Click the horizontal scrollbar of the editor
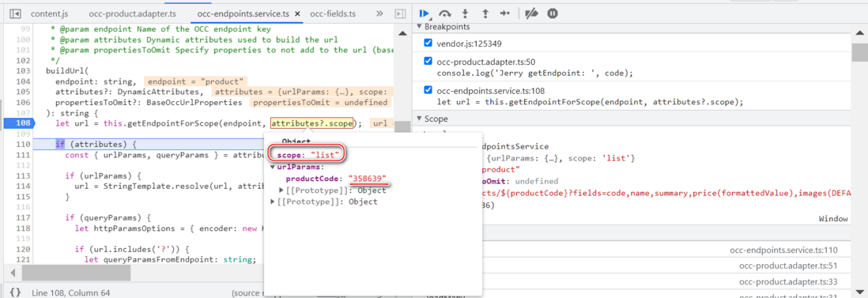Image resolution: width=868 pixels, height=298 pixels. pyautogui.click(x=76, y=273)
